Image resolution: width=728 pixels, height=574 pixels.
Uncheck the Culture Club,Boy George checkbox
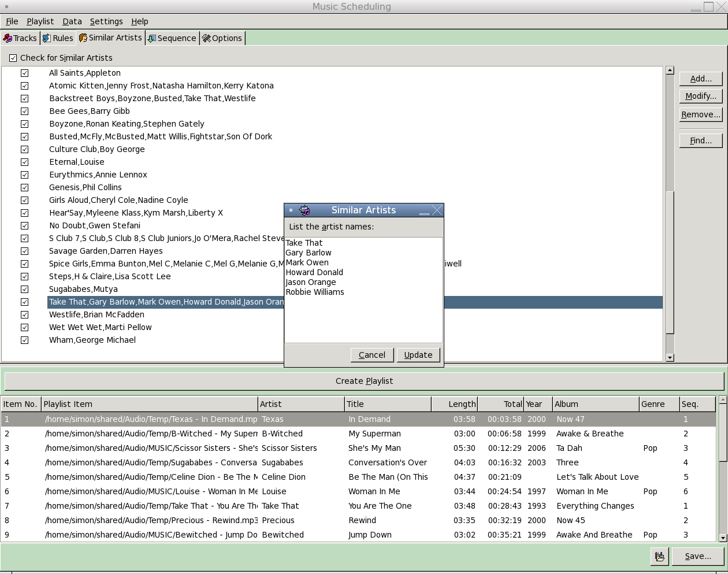point(25,149)
